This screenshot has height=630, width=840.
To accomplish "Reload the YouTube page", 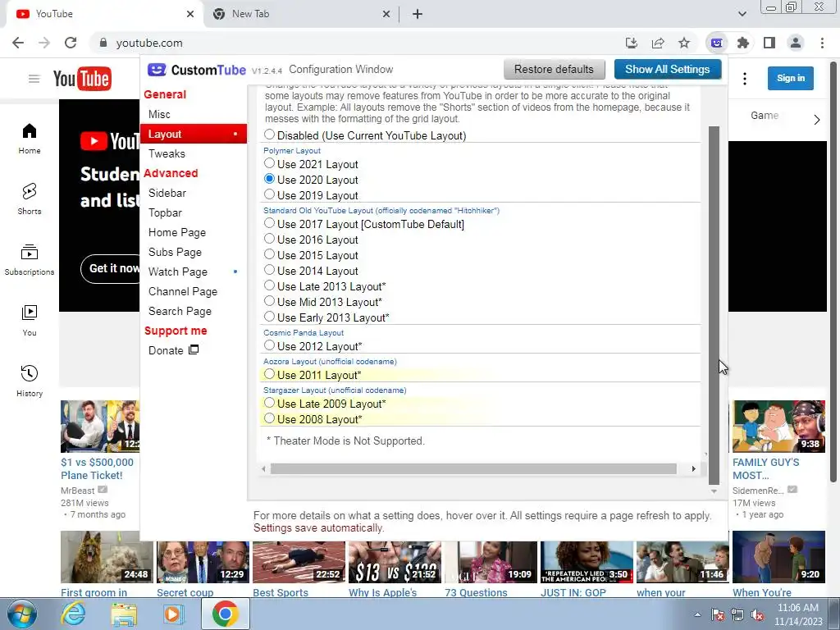I will 71,43.
